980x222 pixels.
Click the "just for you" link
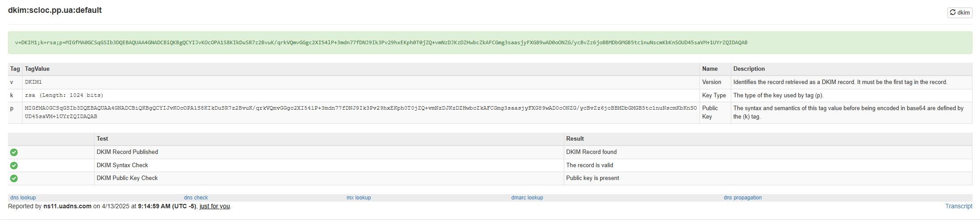pos(214,206)
